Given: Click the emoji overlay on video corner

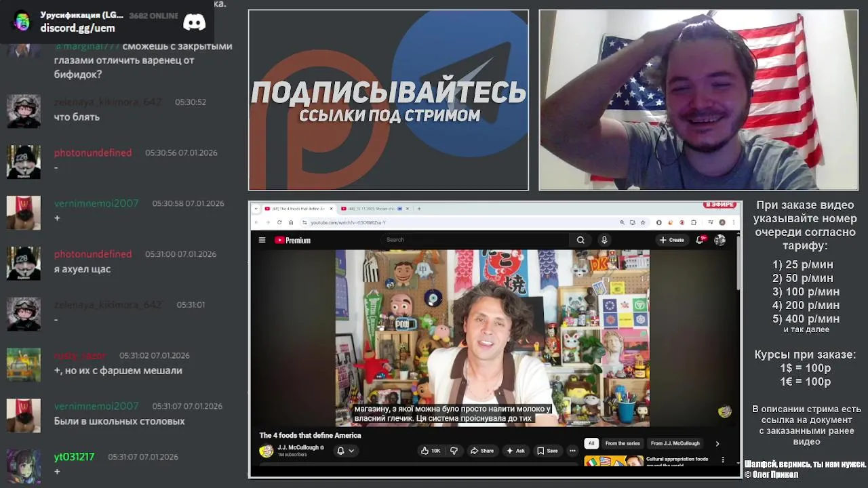Looking at the screenshot, I should [x=725, y=411].
